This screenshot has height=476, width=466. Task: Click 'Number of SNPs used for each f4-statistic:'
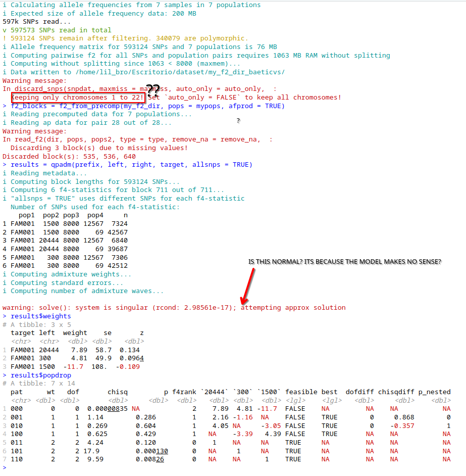[x=95, y=207]
